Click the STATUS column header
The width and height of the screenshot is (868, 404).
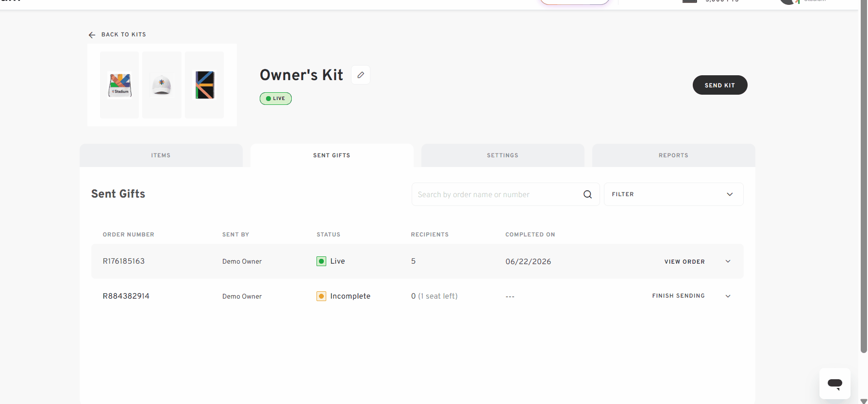(x=329, y=235)
